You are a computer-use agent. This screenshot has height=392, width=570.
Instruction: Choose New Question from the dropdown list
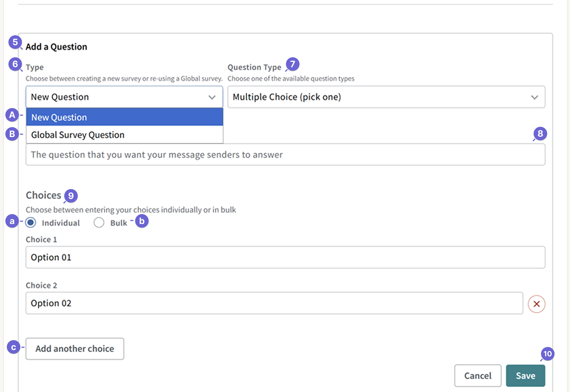pyautogui.click(x=125, y=117)
